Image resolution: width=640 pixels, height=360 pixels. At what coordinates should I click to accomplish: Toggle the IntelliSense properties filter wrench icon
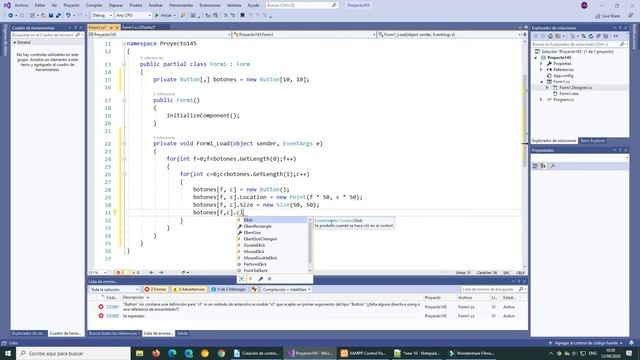click(260, 279)
